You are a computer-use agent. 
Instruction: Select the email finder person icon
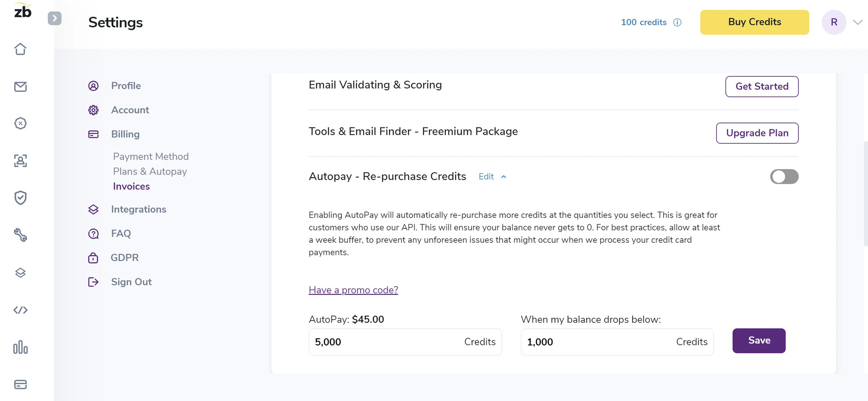click(20, 161)
